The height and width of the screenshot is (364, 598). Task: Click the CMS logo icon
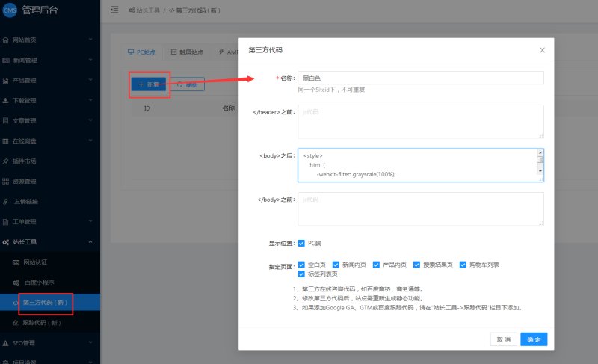pyautogui.click(x=10, y=10)
